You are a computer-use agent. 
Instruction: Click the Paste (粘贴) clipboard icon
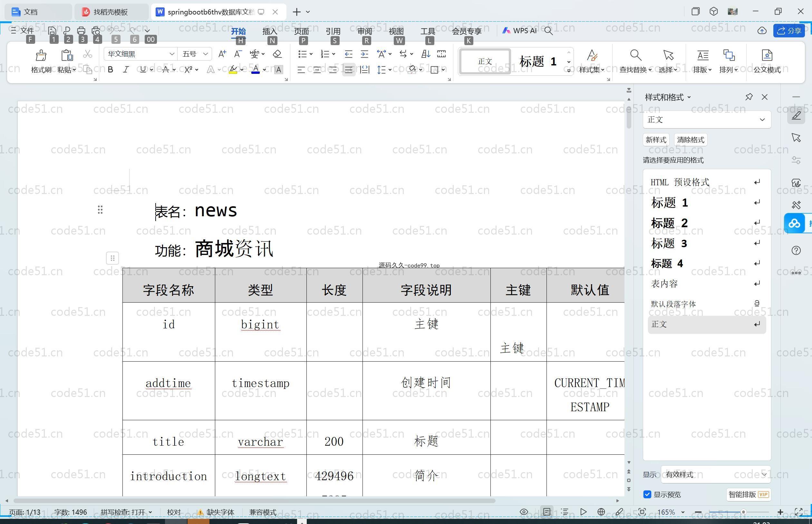click(x=67, y=55)
